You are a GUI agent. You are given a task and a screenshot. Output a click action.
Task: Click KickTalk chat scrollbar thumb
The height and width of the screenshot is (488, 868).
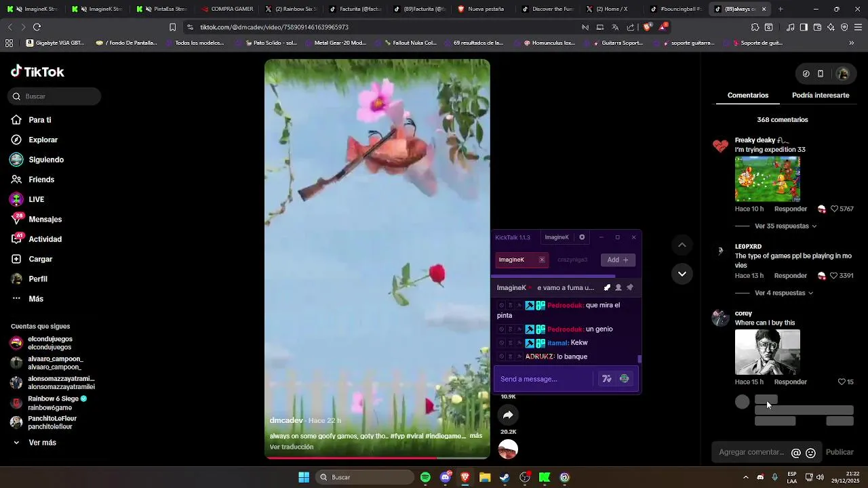(639, 359)
